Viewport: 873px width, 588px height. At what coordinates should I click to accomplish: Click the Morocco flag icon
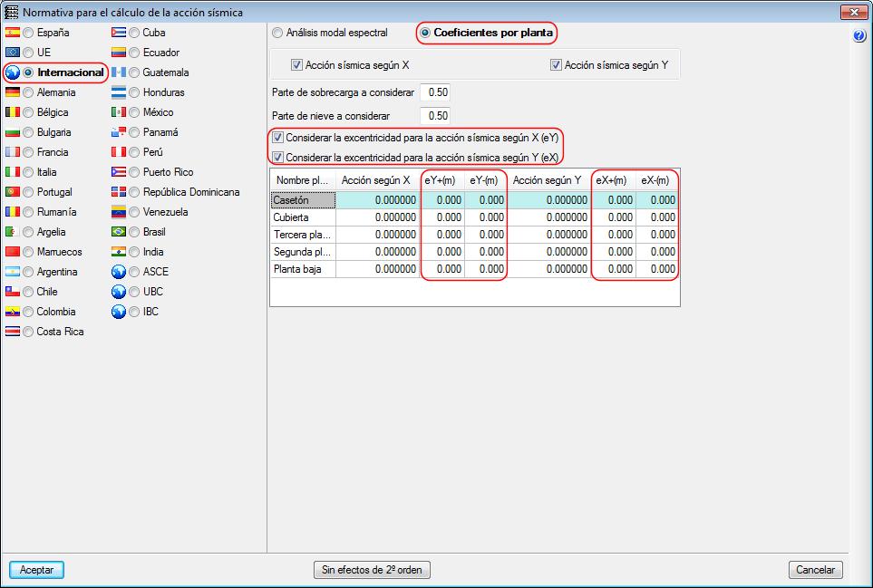point(13,252)
